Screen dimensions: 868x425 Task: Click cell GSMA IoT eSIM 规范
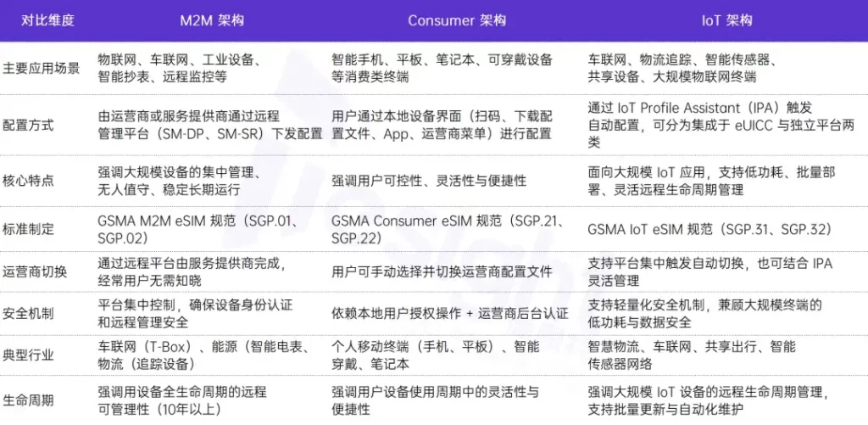(709, 230)
